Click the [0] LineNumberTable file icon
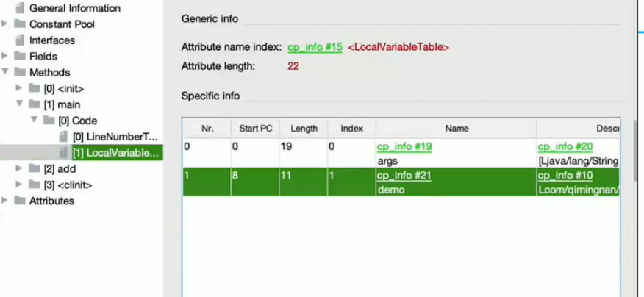644x297 pixels. [x=62, y=137]
